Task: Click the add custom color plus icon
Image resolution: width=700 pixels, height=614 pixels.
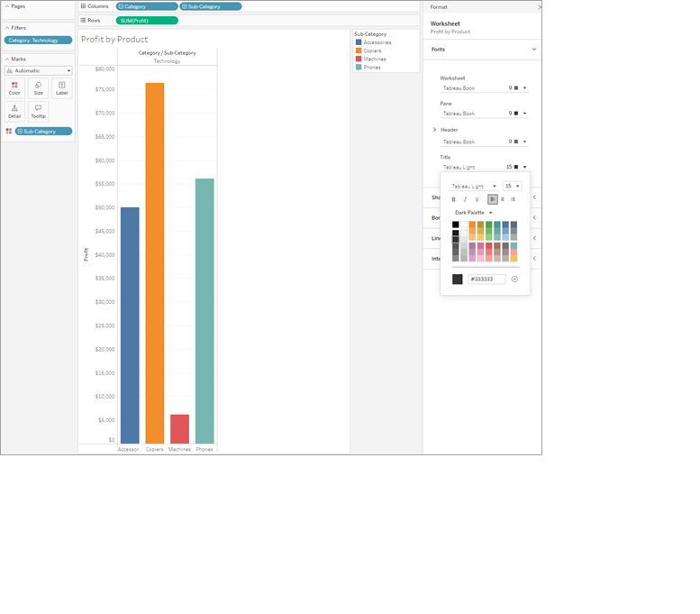Action: [514, 280]
